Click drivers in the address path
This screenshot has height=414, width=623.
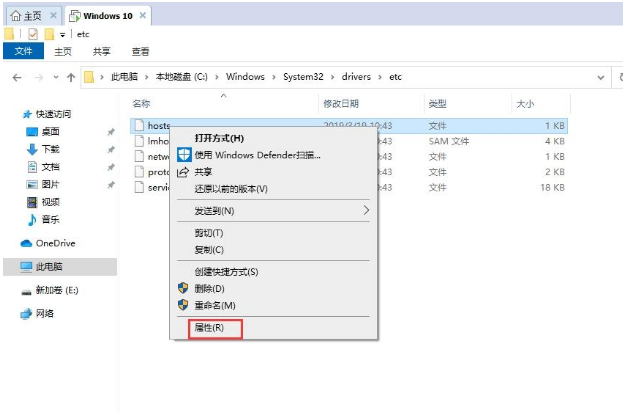click(x=356, y=77)
